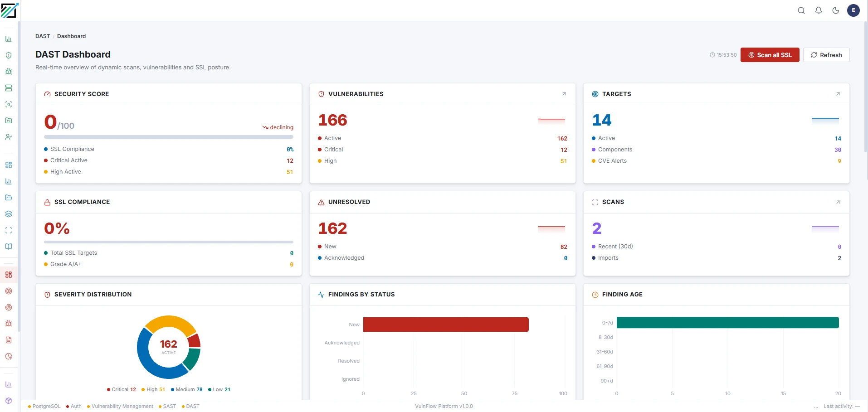Select the green shield sidebar icon
Screen dimensions: 868x412
[x=9, y=55]
